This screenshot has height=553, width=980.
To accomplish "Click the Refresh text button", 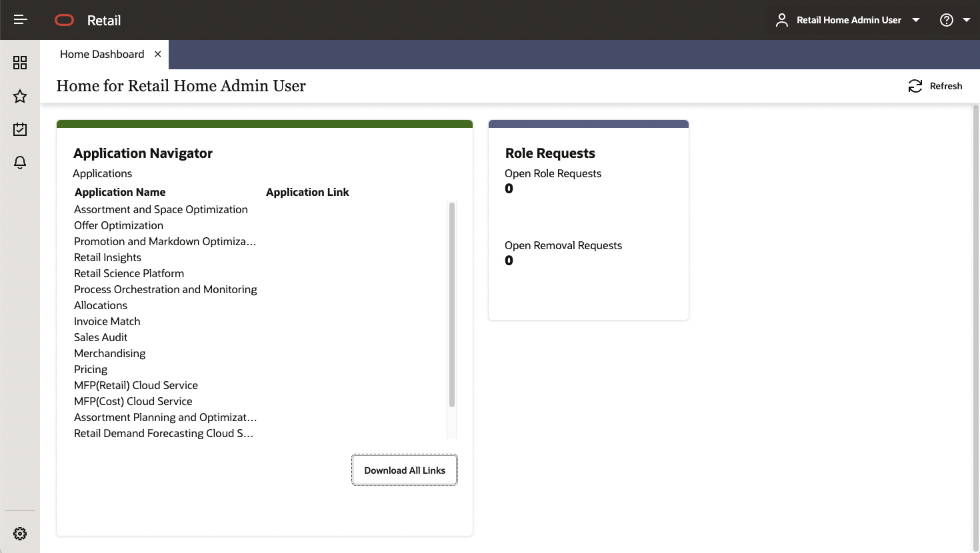I will click(946, 86).
